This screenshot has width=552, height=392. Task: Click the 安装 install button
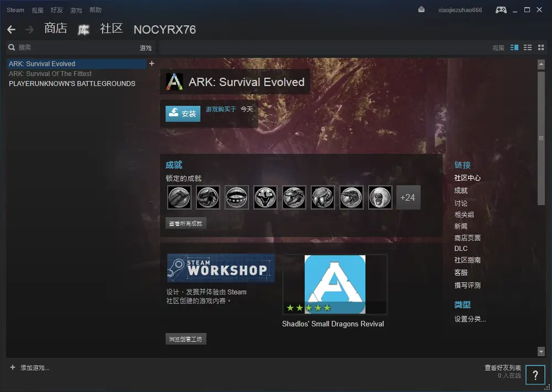[x=183, y=114]
